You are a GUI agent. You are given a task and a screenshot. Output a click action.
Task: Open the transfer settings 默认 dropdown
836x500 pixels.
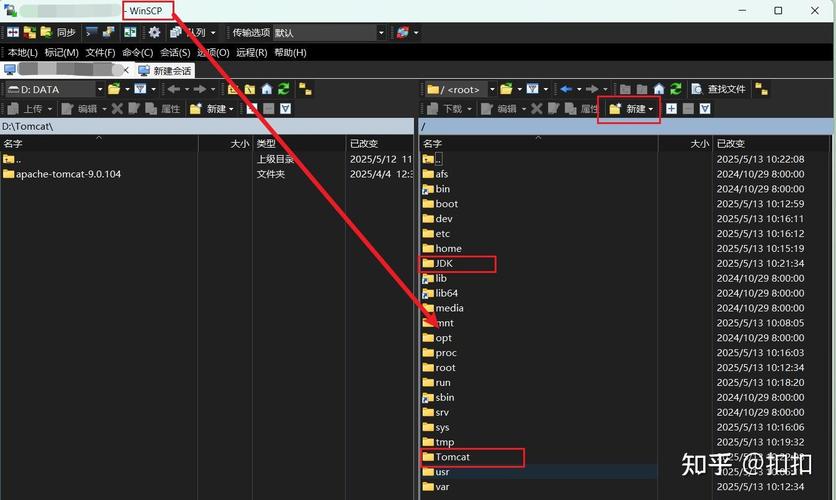[380, 33]
